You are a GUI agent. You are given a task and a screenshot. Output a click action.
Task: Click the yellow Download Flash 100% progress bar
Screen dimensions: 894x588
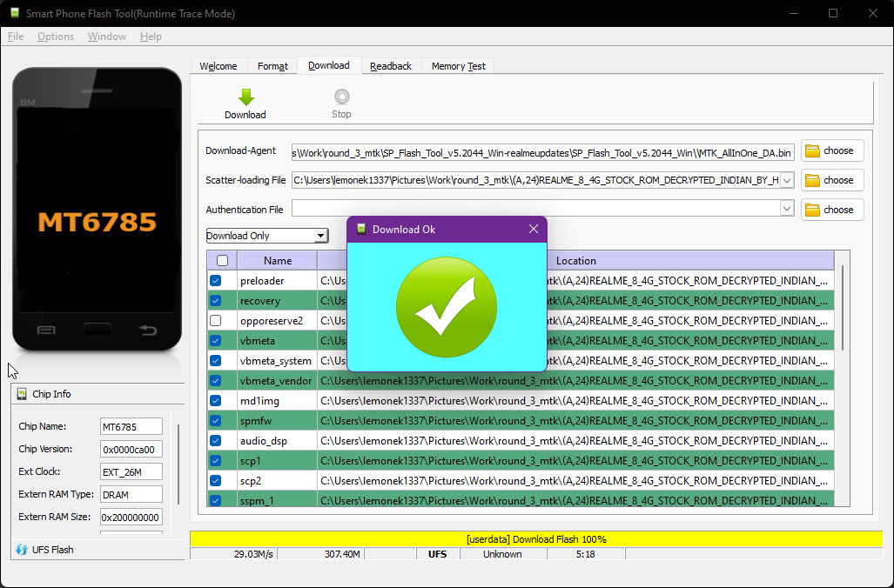536,539
